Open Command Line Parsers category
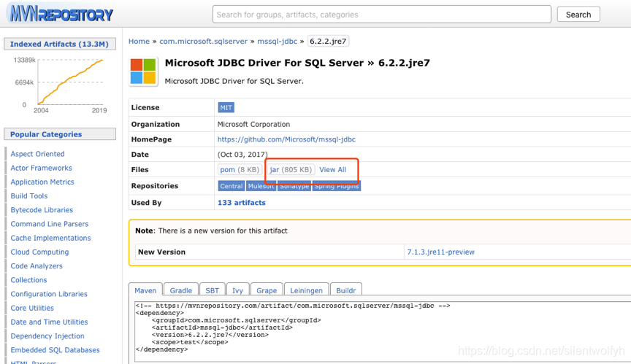The image size is (631, 364). (x=50, y=224)
